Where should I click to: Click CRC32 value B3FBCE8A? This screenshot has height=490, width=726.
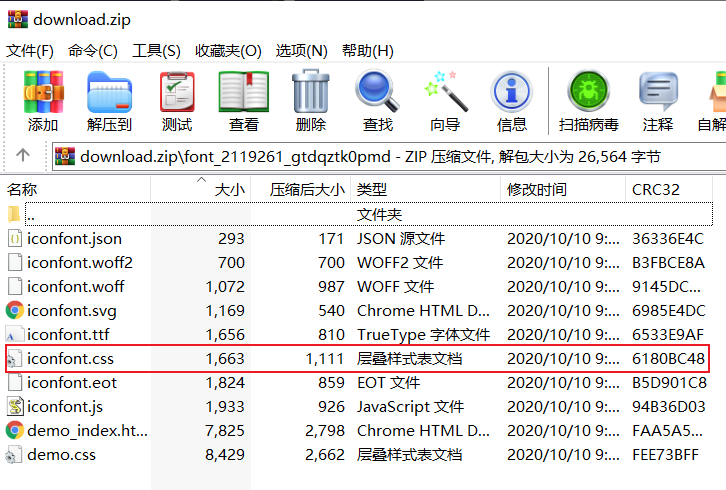point(668,263)
